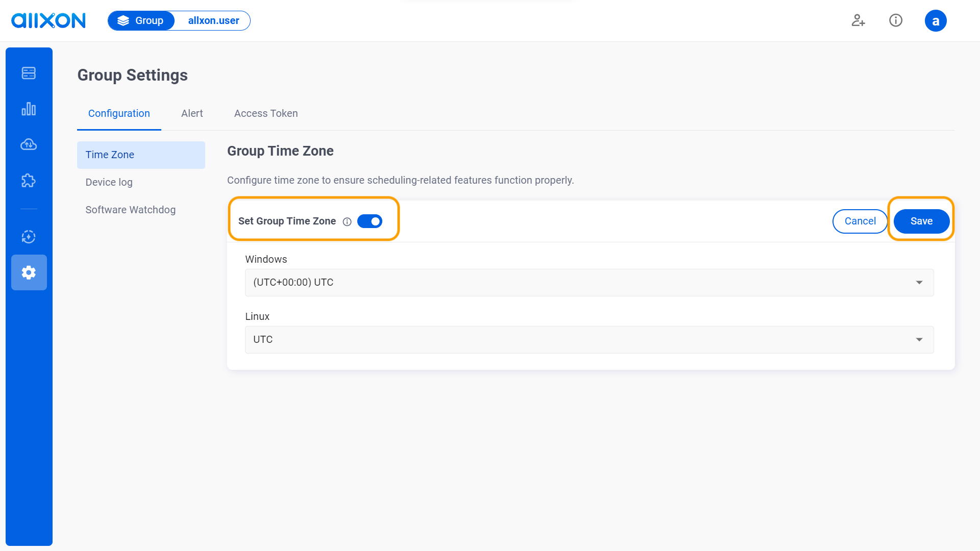Click the info tooltip beside Set Group Time Zone
This screenshot has height=551, width=980.
pos(347,221)
